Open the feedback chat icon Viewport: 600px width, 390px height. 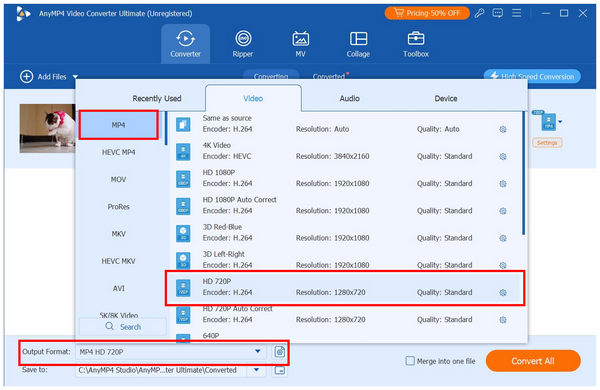pyautogui.click(x=497, y=13)
